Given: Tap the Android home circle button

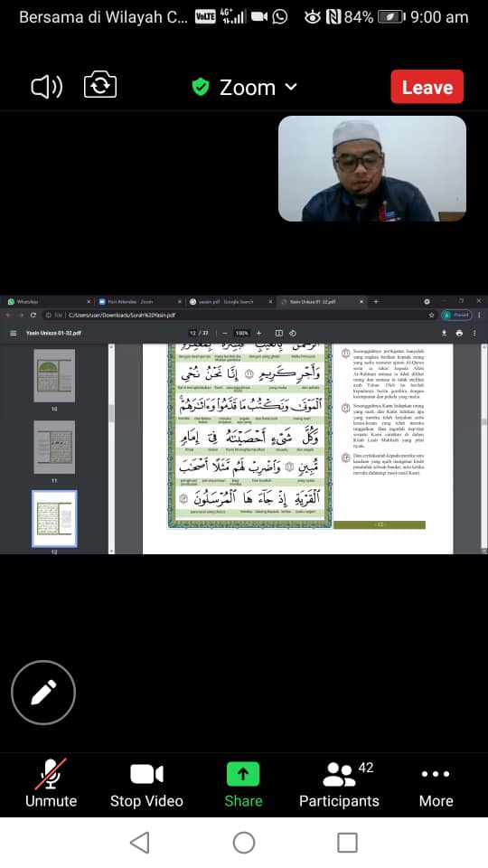Looking at the screenshot, I should click(x=244, y=843).
